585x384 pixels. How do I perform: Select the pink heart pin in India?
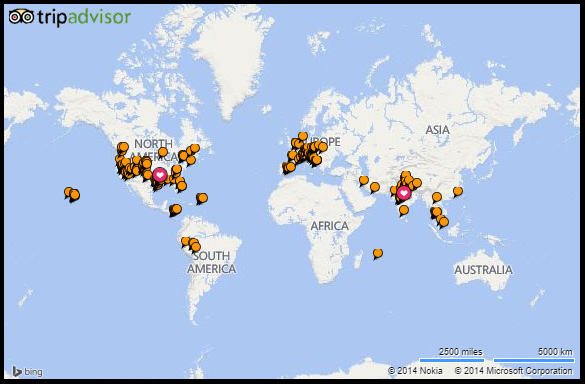403,193
